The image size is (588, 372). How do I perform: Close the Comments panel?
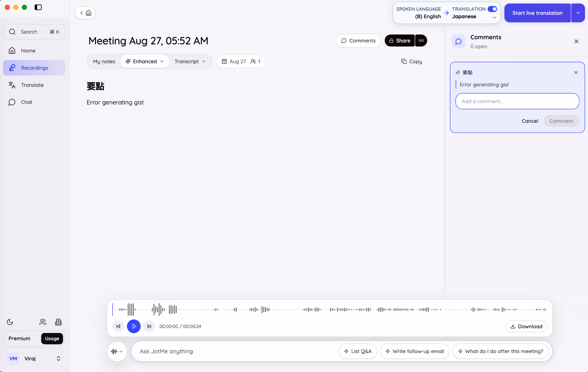[x=576, y=41]
